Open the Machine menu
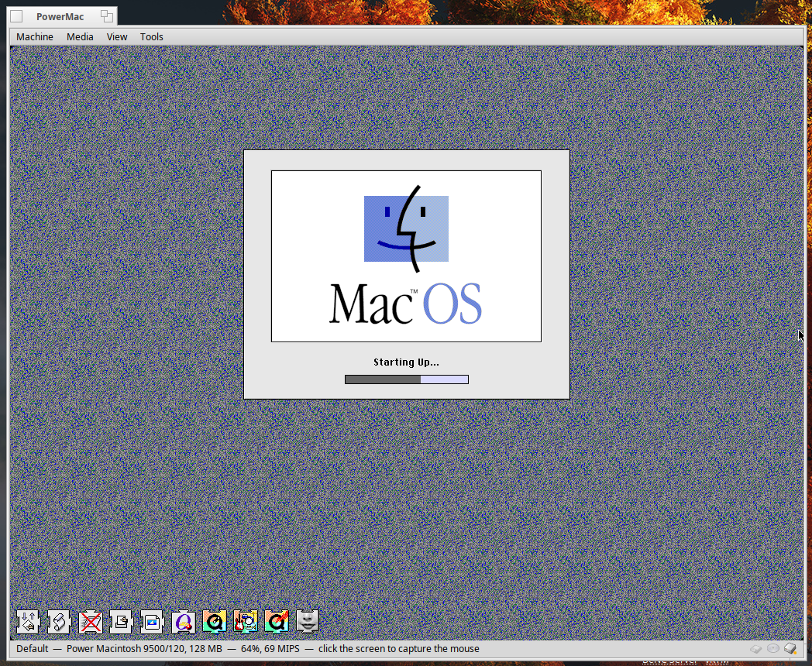812x666 pixels. [x=35, y=36]
